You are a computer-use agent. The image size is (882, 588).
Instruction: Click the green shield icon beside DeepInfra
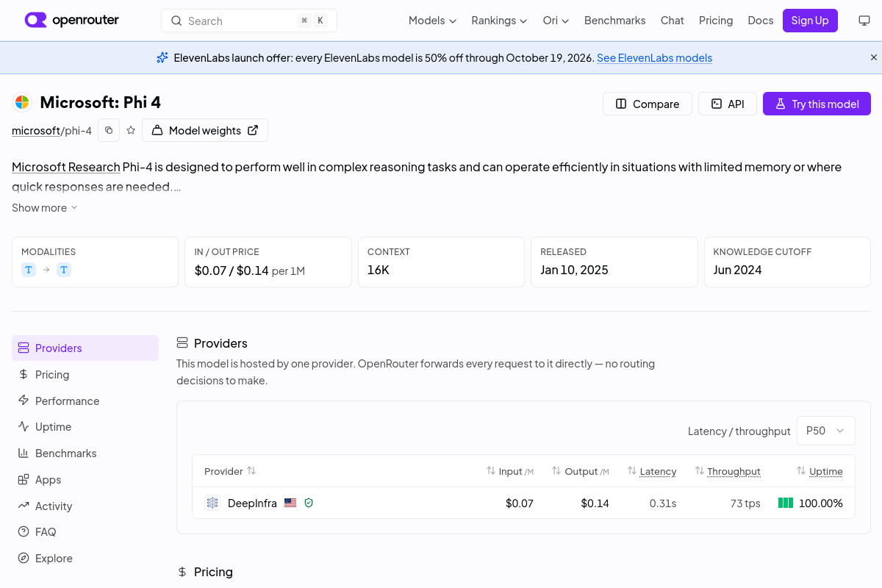(x=309, y=503)
